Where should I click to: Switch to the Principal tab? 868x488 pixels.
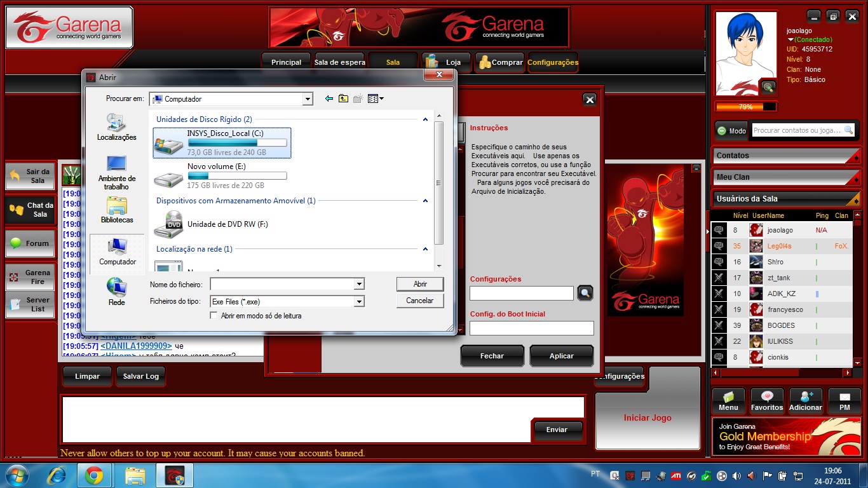click(x=286, y=62)
